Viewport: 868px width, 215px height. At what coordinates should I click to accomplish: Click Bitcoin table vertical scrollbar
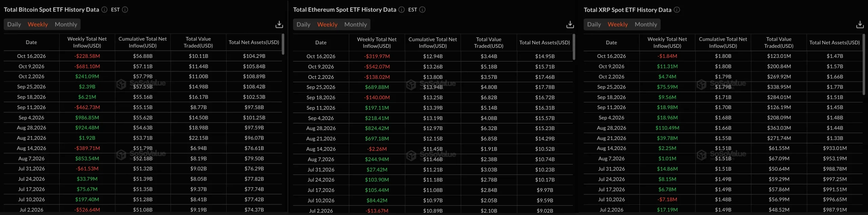click(283, 44)
